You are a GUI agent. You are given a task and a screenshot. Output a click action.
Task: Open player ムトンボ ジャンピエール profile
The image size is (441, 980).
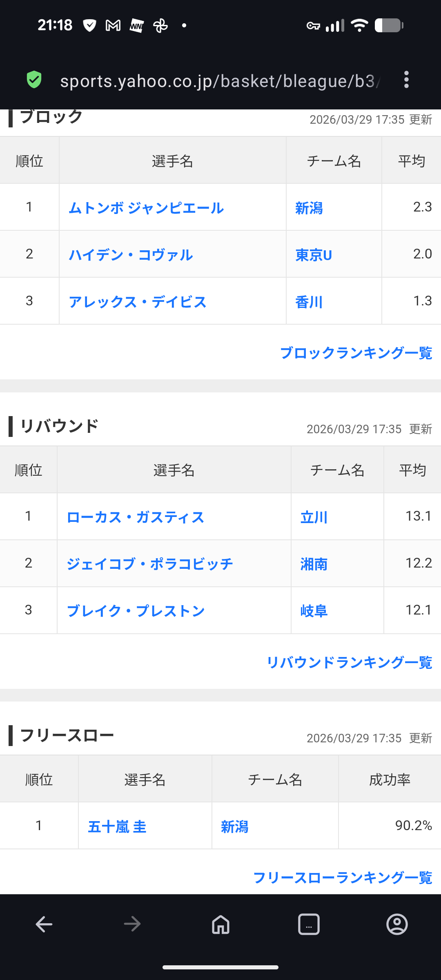(x=146, y=208)
